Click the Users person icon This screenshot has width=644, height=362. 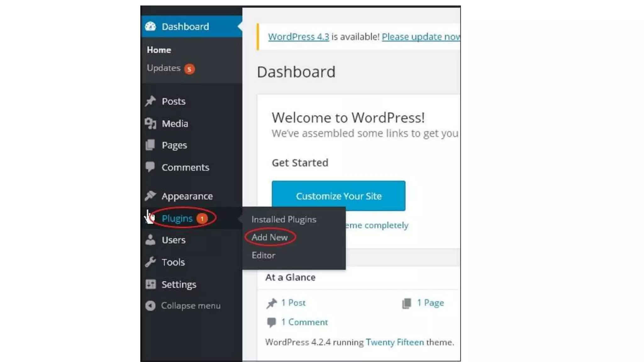tap(150, 240)
